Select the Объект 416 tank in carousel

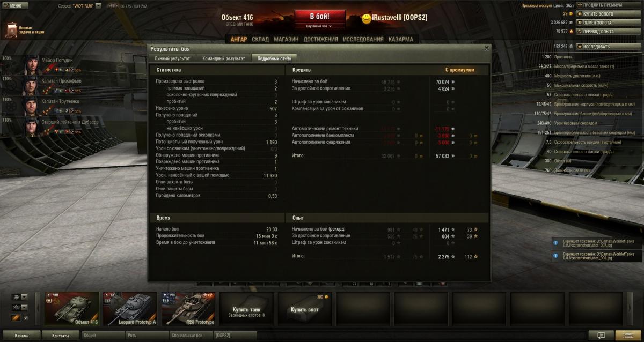pyautogui.click(x=72, y=309)
